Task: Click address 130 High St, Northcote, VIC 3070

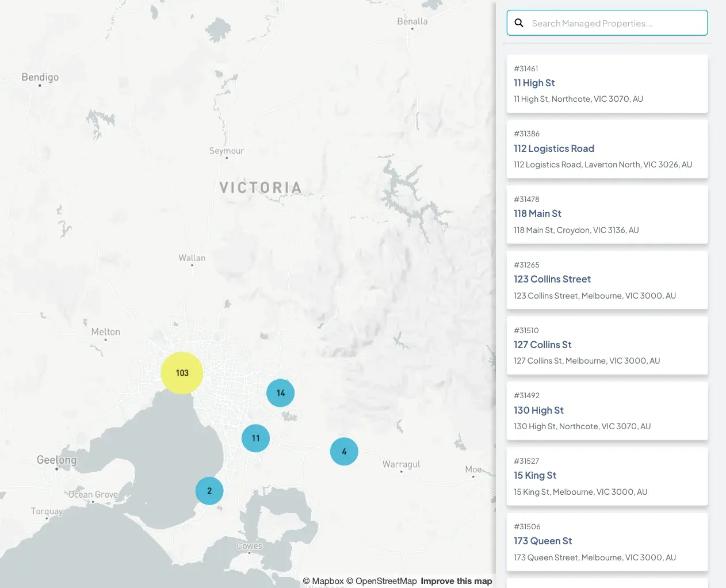Action: pyautogui.click(x=582, y=426)
